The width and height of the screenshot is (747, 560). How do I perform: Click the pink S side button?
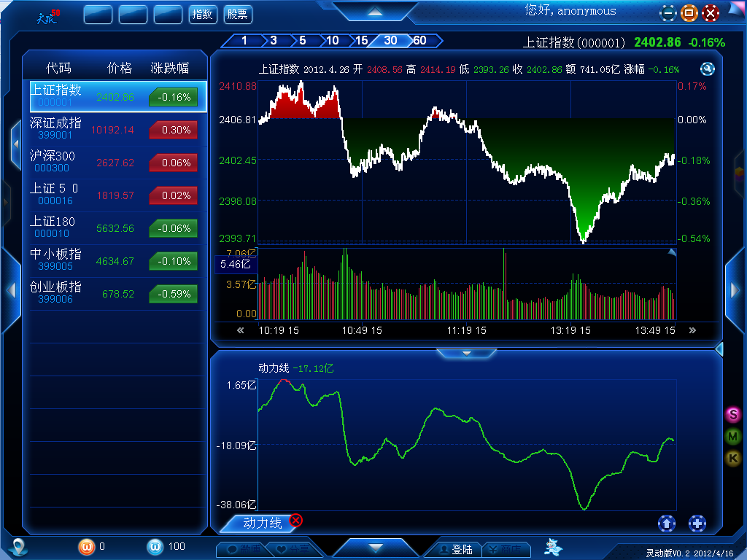[x=733, y=414]
